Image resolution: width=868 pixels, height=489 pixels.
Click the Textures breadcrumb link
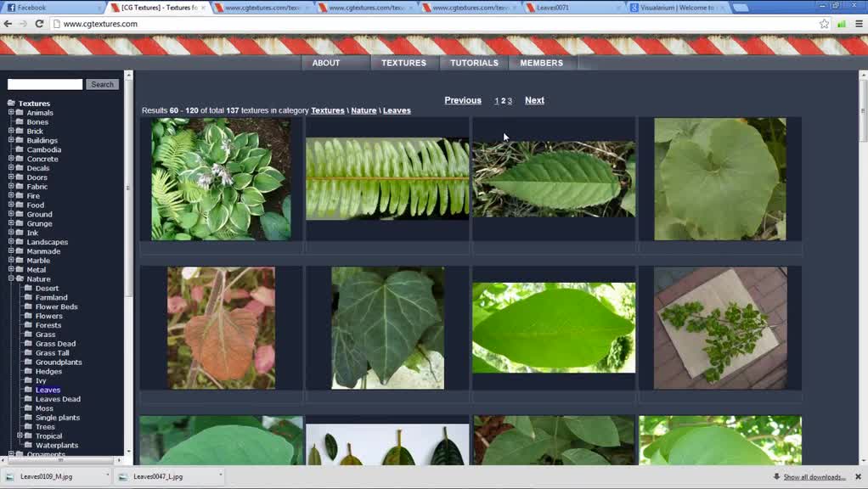(328, 110)
